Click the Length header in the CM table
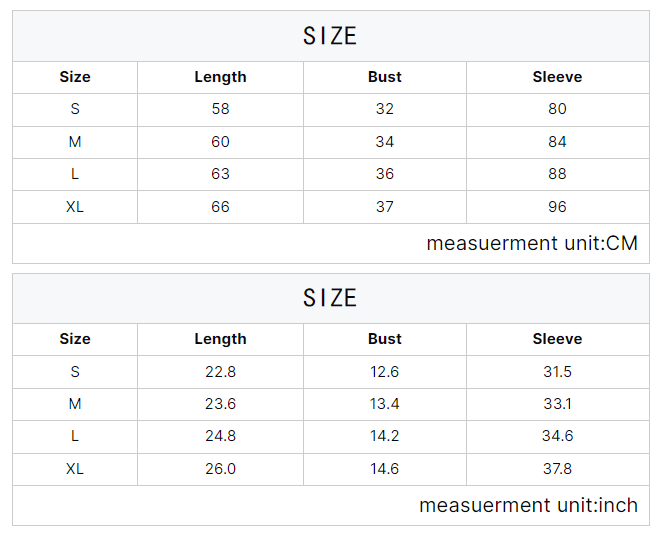This screenshot has width=662, height=535. pos(220,77)
